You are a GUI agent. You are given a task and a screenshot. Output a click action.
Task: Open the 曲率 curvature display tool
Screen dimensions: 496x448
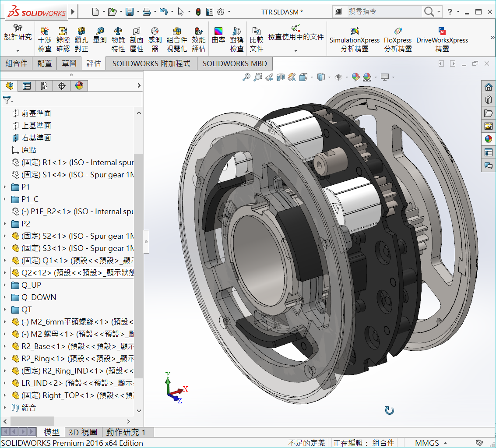(218, 35)
